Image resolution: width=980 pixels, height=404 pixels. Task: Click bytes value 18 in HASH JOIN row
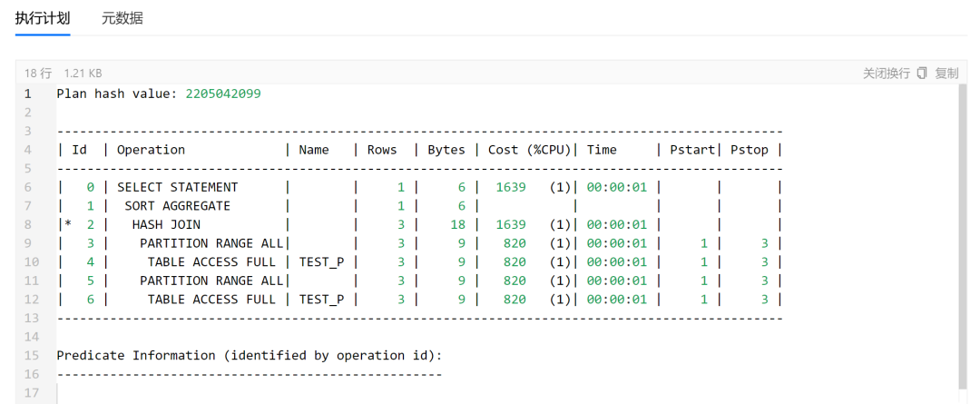(x=457, y=224)
